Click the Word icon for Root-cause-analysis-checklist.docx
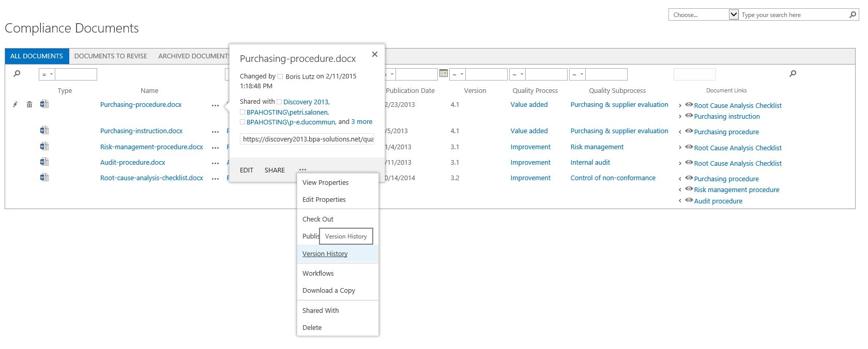The height and width of the screenshot is (349, 868). [x=44, y=177]
